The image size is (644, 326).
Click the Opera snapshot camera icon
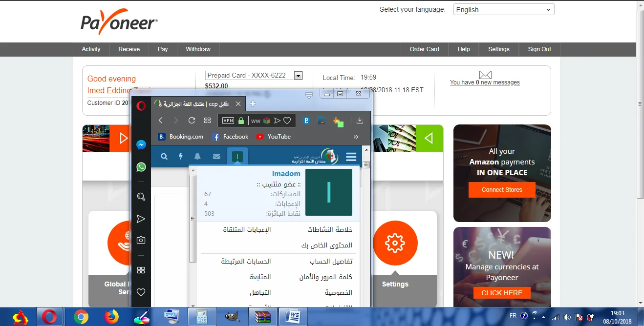pos(141,240)
